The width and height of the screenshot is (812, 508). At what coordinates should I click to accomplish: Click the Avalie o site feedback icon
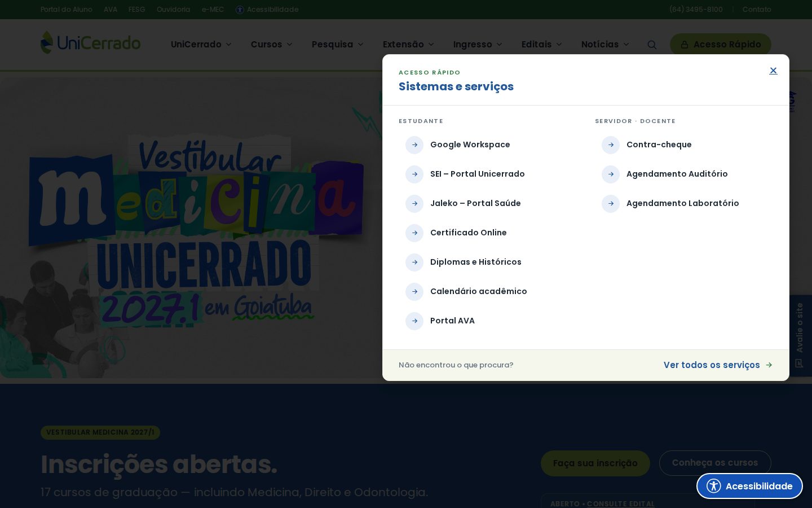click(799, 364)
